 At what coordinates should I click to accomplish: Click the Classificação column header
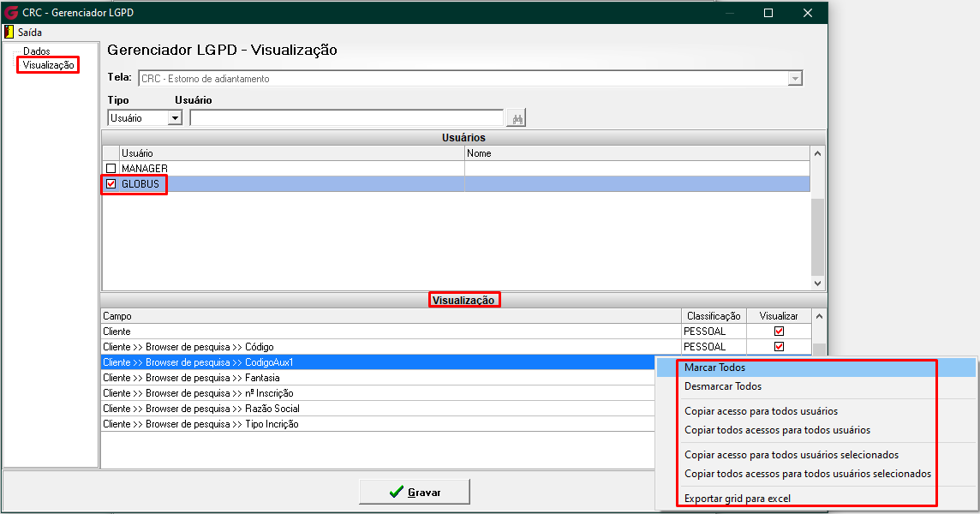pyautogui.click(x=714, y=316)
